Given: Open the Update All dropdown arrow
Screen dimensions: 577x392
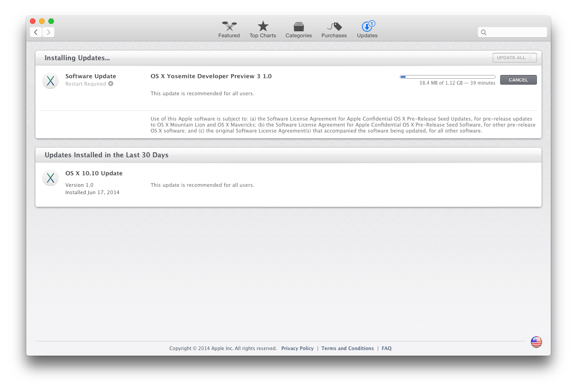Looking at the screenshot, I should pyautogui.click(x=534, y=58).
